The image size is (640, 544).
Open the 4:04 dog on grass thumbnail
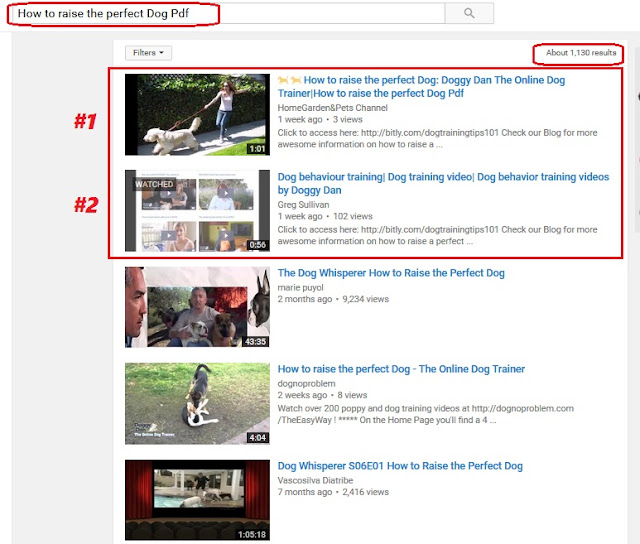(x=197, y=404)
